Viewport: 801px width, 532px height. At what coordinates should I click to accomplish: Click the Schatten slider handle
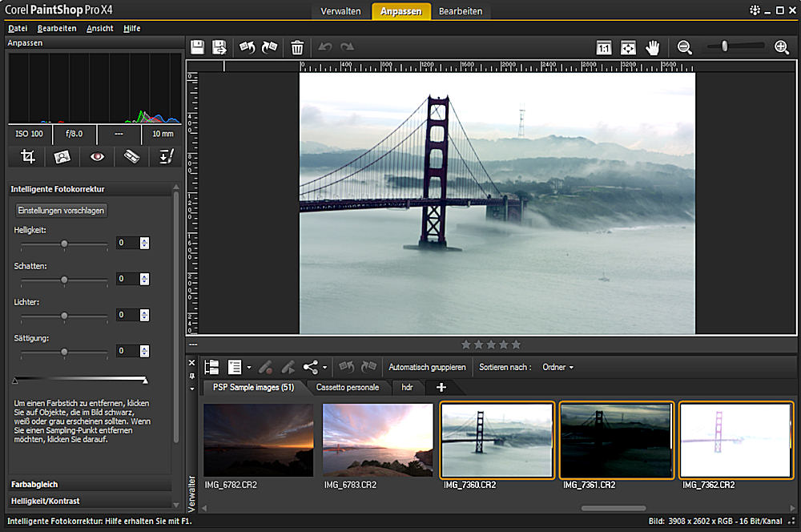[64, 280]
